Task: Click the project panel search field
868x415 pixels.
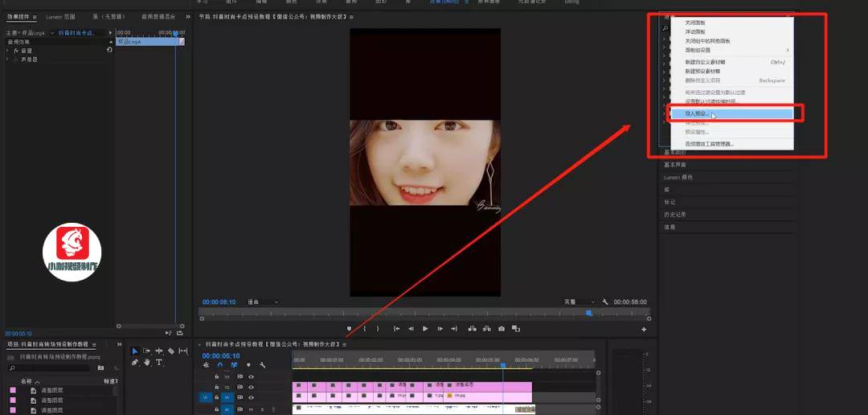Action: tap(49, 368)
